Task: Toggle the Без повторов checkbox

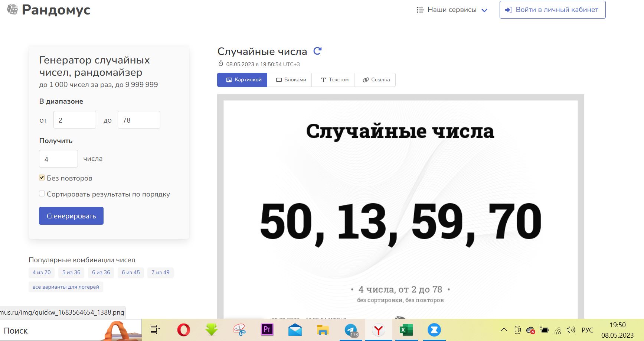Action: point(42,178)
